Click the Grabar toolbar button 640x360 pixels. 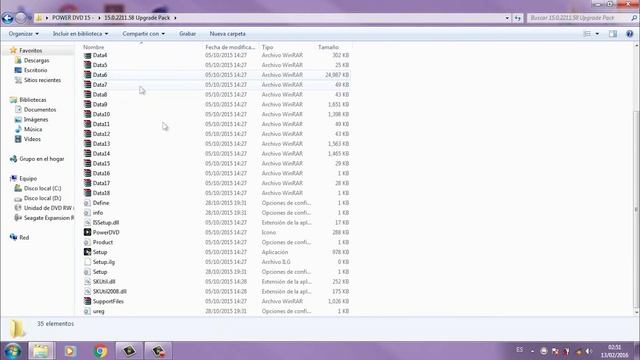click(x=187, y=34)
